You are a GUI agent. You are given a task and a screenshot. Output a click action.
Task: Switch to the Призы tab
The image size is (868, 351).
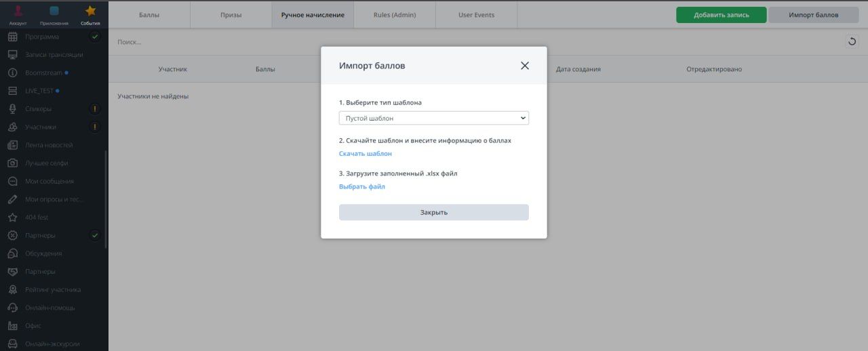231,15
